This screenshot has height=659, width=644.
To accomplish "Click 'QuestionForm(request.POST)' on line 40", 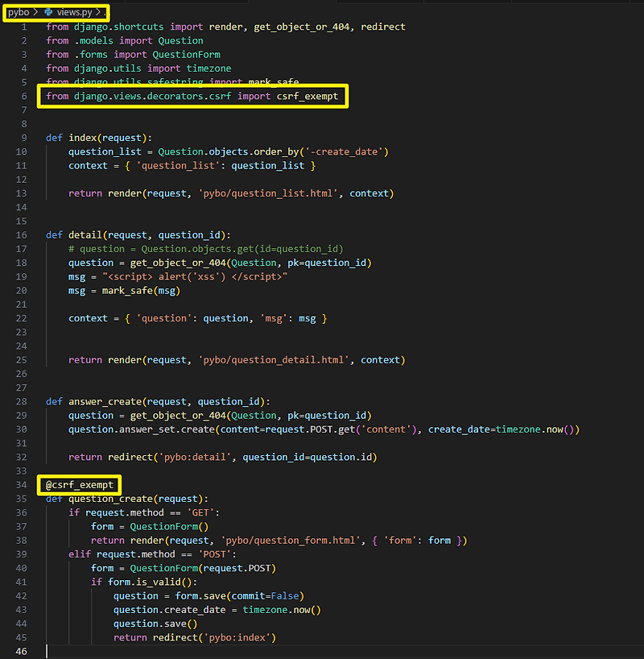I will click(203, 568).
